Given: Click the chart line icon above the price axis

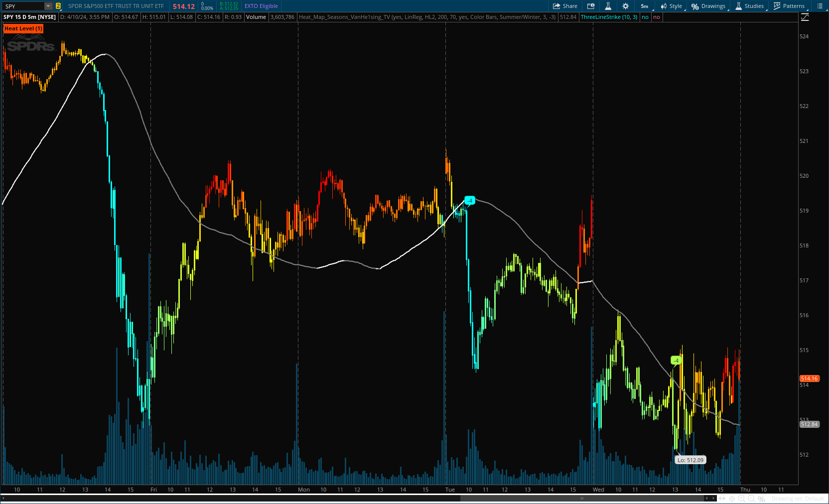Looking at the screenshot, I should point(805,17).
